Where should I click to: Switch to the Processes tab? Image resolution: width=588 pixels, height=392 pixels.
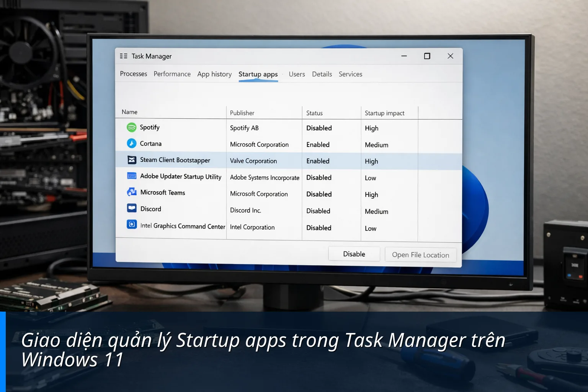133,73
